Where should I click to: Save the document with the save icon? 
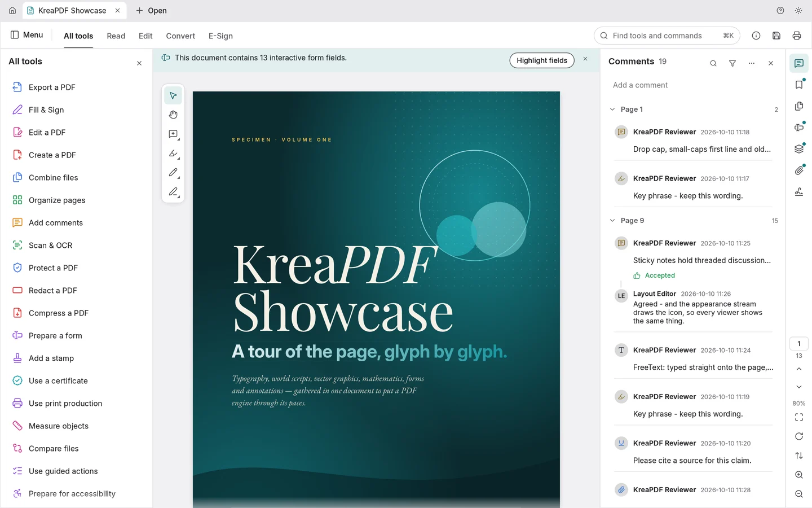click(776, 36)
